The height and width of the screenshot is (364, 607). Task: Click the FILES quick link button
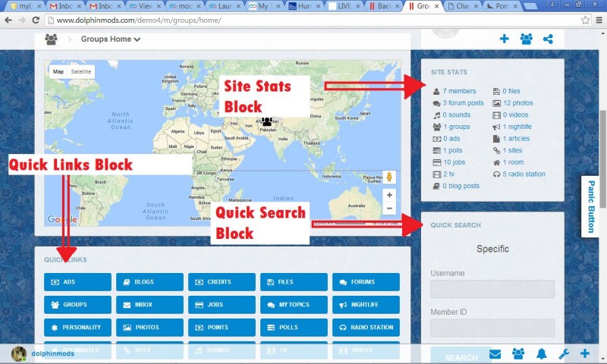click(x=294, y=282)
